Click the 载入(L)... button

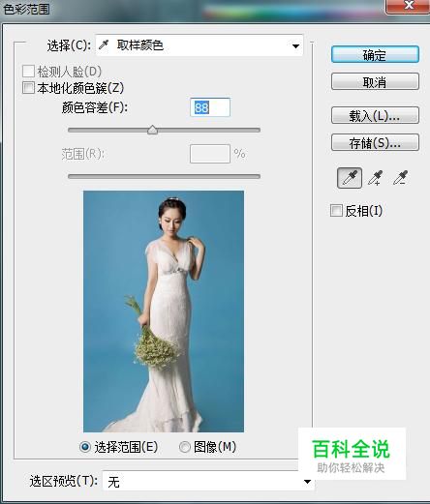click(x=375, y=115)
